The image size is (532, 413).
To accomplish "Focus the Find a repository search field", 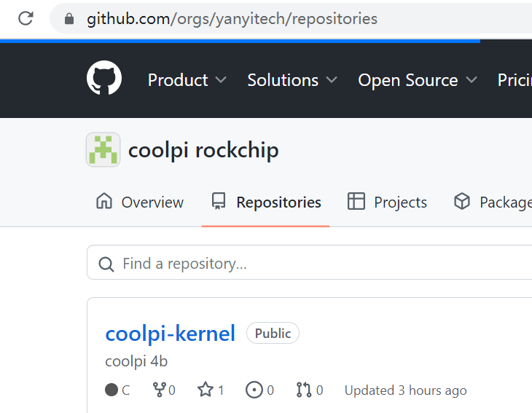I will click(310, 262).
